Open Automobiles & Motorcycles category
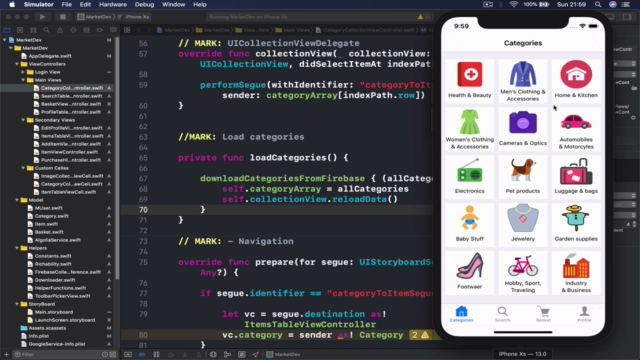640x360 pixels. (x=576, y=129)
